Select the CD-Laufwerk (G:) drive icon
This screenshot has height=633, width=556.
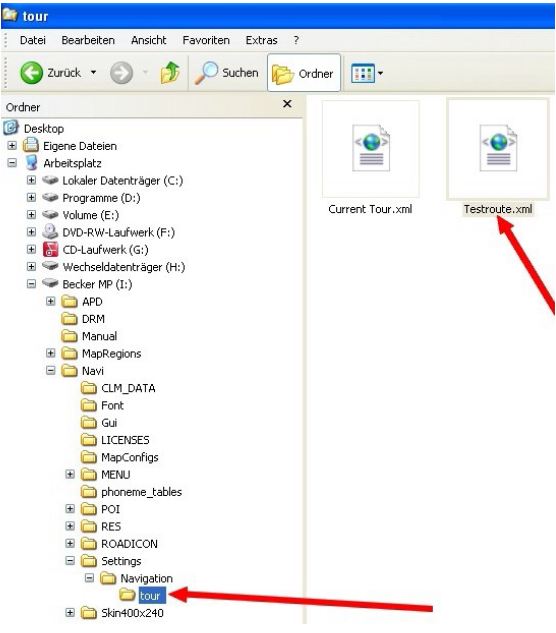pos(50,249)
